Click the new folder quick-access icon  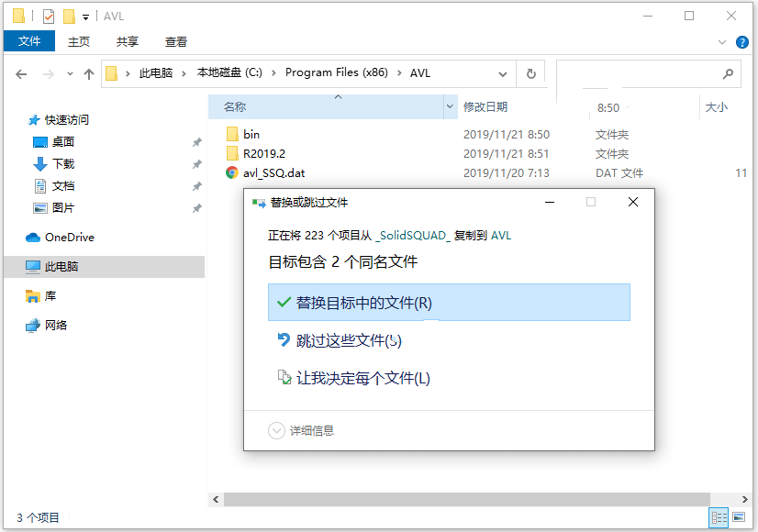point(69,17)
